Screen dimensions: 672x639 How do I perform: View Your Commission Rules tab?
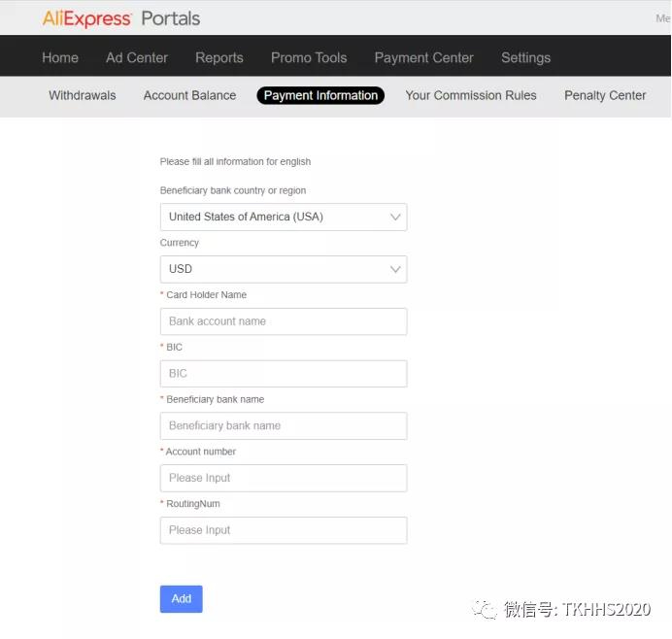[x=471, y=95]
